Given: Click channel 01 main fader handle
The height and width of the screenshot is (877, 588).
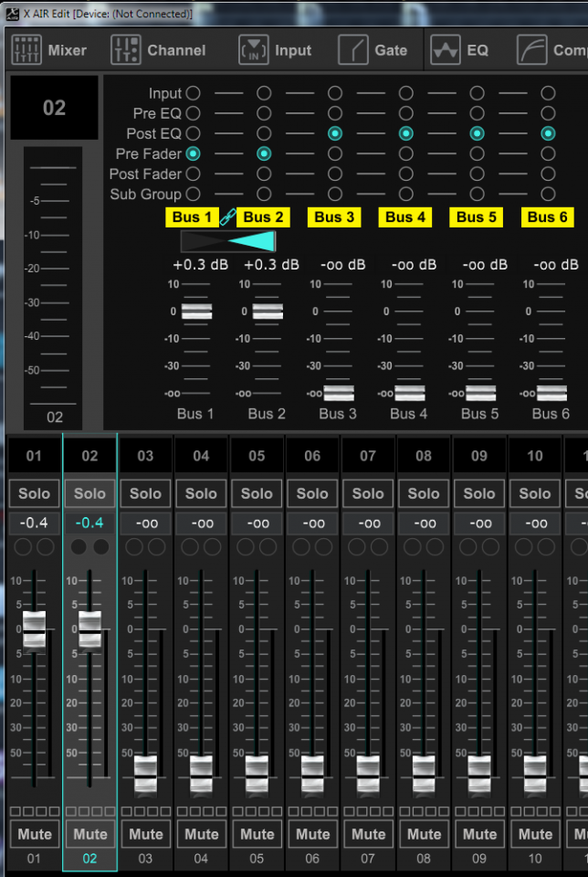Looking at the screenshot, I should [x=34, y=632].
